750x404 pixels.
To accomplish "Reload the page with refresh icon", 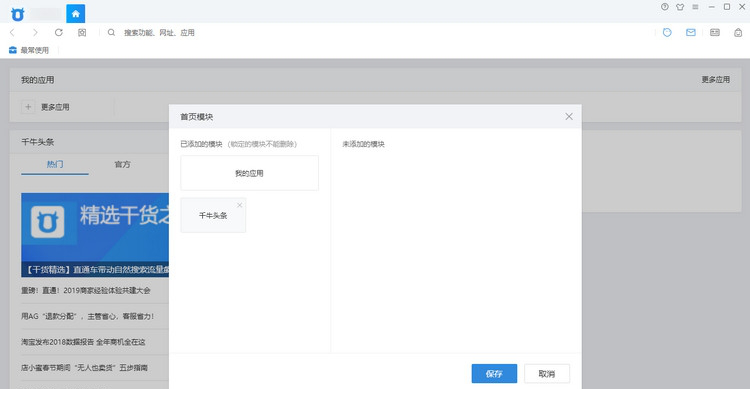I will click(x=59, y=33).
